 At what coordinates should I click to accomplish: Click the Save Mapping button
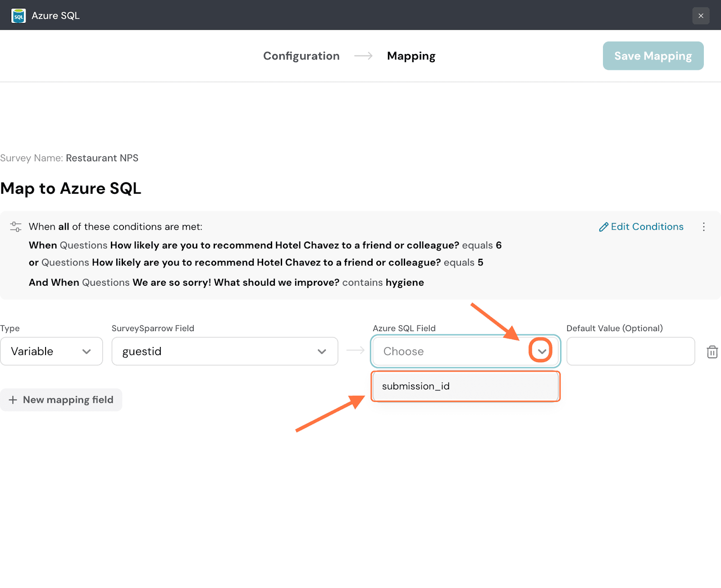tap(653, 56)
